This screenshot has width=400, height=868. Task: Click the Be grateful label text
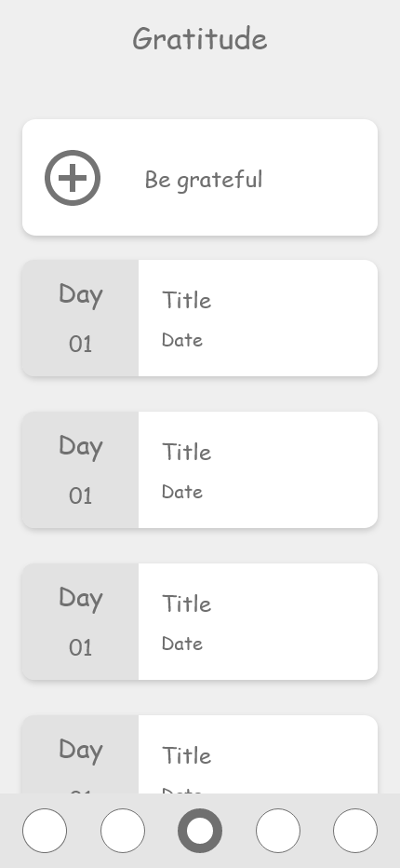204,180
